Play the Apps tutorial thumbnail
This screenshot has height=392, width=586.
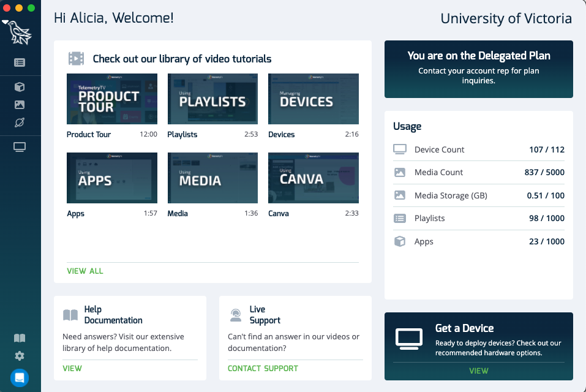coord(112,178)
